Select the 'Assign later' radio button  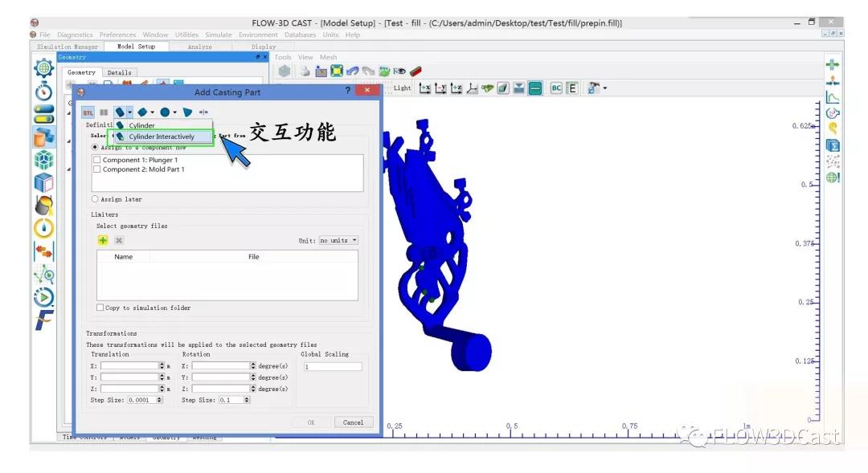point(96,199)
